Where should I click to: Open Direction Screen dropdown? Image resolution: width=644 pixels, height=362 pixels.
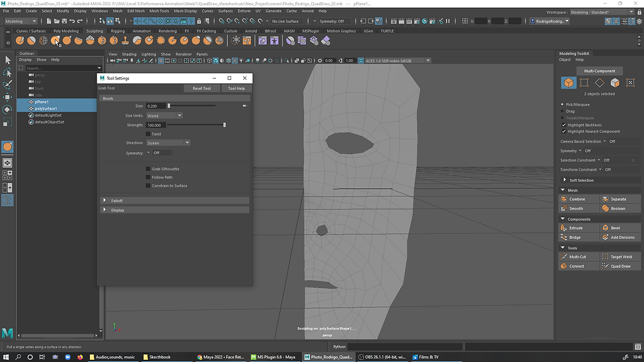tap(168, 143)
